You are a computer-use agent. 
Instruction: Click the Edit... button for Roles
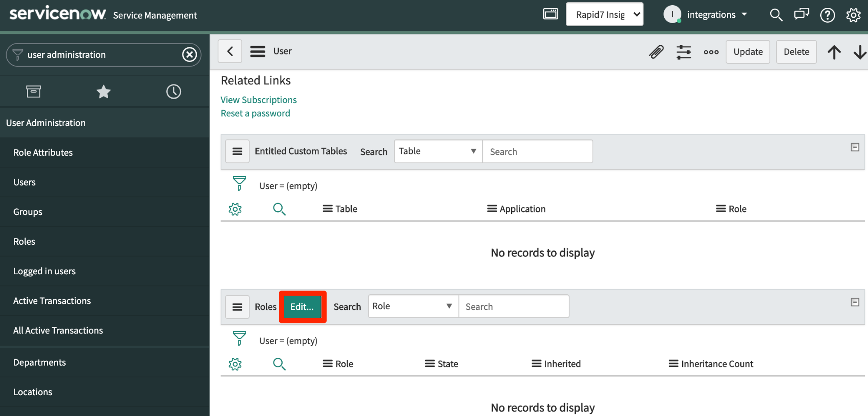[x=302, y=307]
